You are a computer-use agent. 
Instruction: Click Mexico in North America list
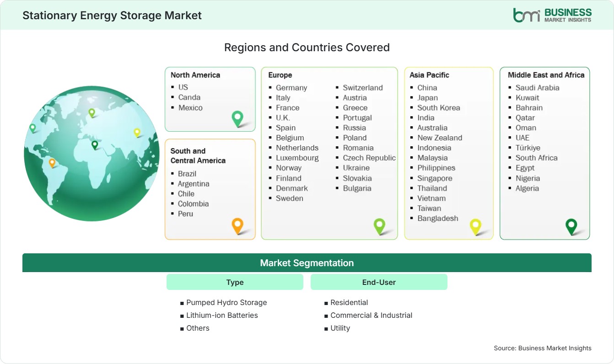click(x=190, y=107)
